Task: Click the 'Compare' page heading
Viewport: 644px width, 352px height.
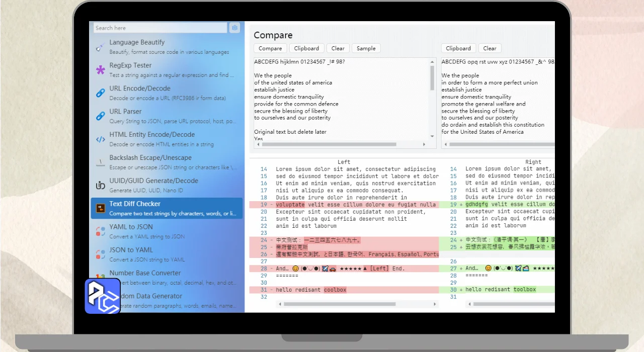Action: (x=273, y=35)
